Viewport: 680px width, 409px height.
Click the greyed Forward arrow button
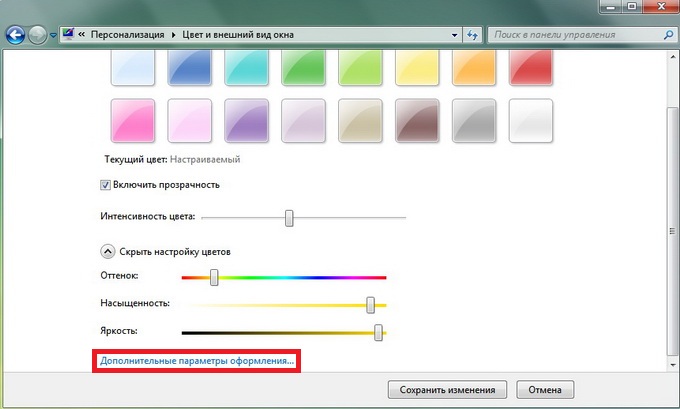click(37, 35)
